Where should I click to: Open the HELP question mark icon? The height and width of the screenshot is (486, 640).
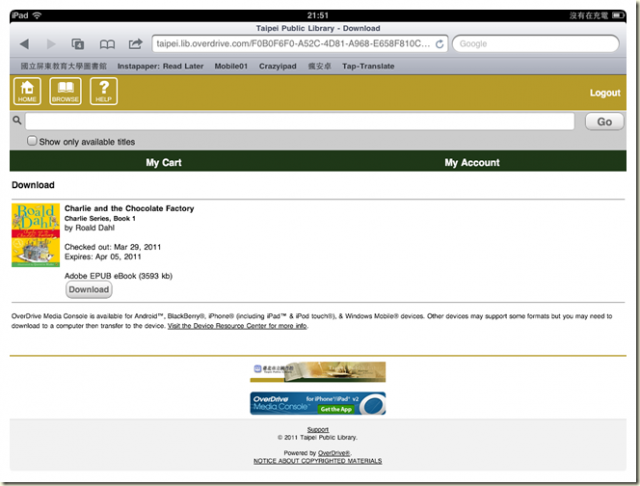104,91
